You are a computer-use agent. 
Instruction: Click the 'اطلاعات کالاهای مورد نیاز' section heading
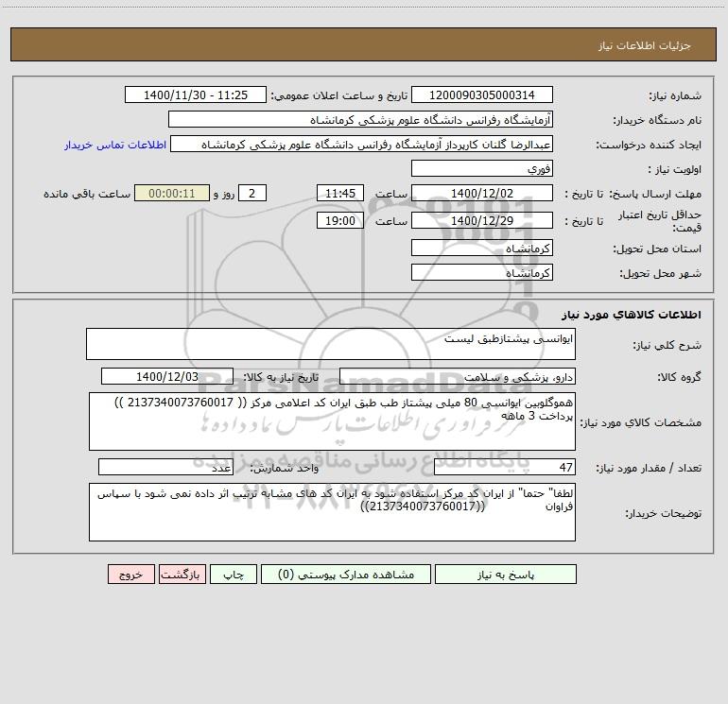[632, 315]
